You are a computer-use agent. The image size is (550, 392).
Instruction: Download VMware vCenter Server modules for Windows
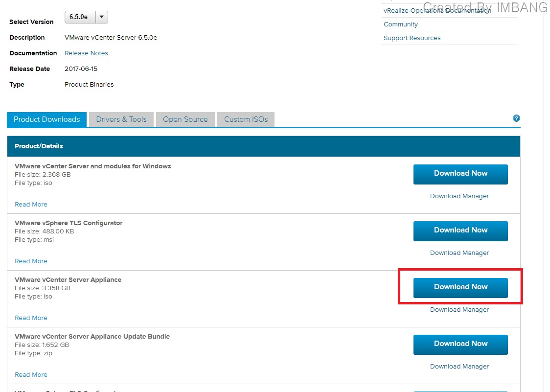pos(460,174)
